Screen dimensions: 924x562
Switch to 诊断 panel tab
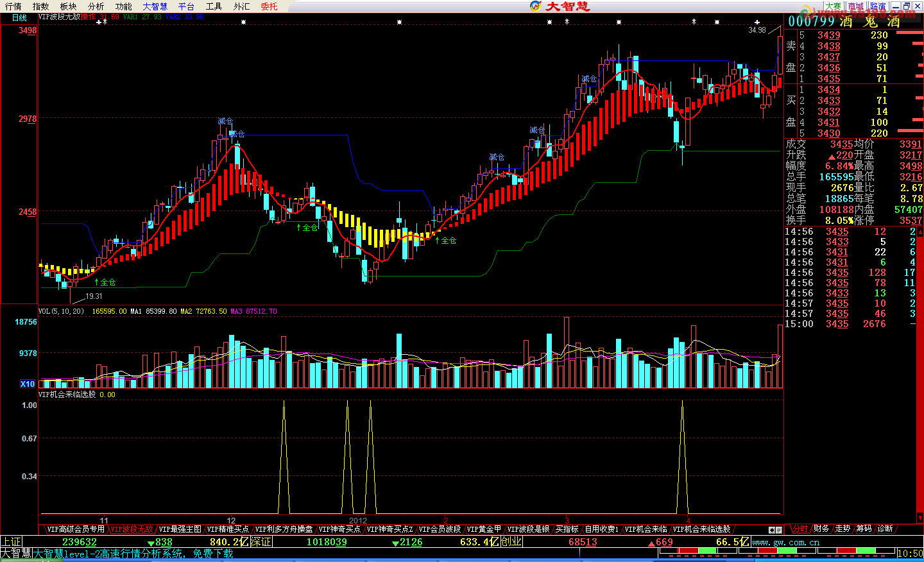click(x=885, y=529)
